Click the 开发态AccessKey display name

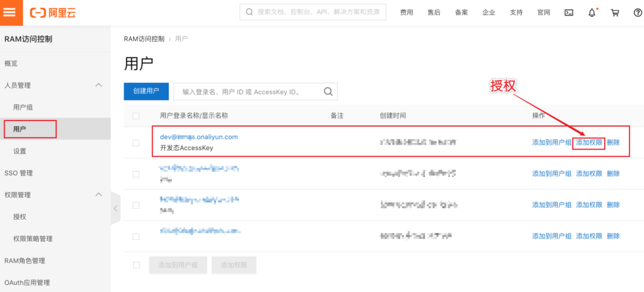pyautogui.click(x=187, y=148)
